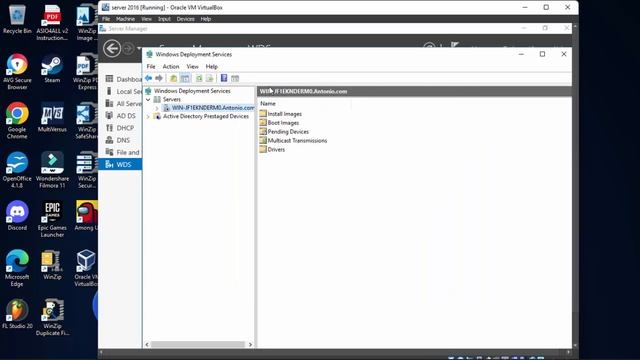Open ASIO4ALL v2 Instruction PDF icon
640x360 pixels.
tap(52, 22)
